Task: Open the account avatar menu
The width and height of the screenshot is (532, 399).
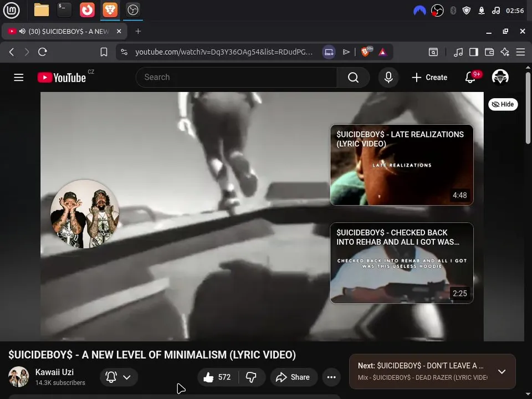Action: point(500,78)
